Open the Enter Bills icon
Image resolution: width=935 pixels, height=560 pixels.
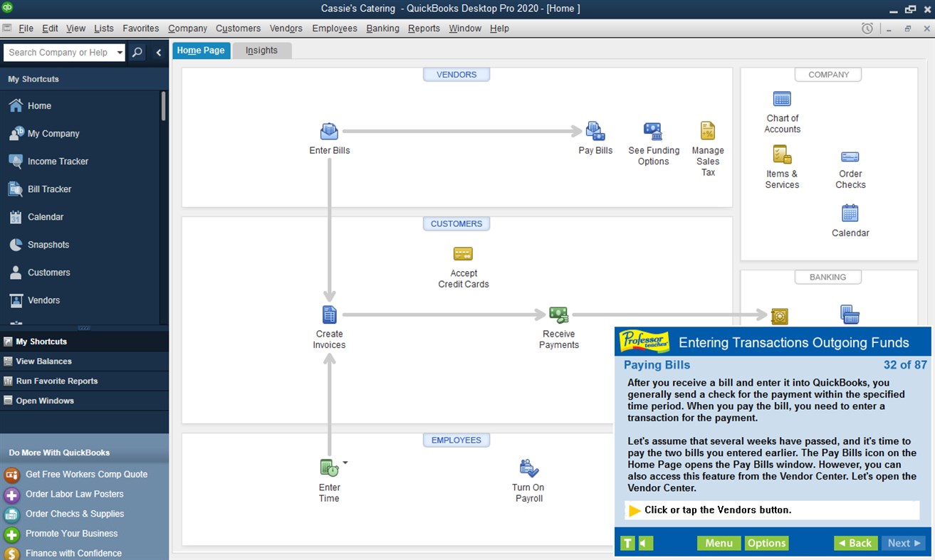click(x=329, y=132)
